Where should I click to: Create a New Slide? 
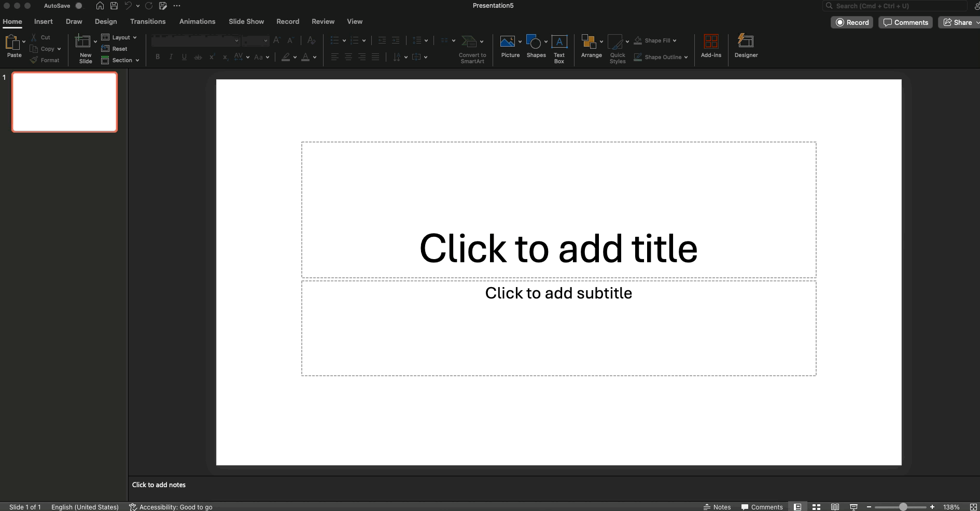pos(84,47)
